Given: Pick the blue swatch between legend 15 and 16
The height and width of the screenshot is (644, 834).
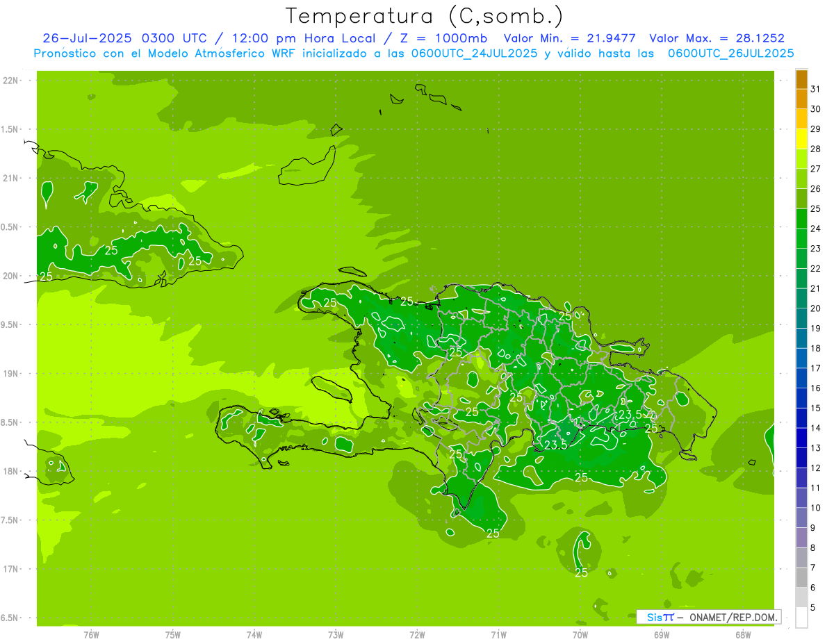Looking at the screenshot, I should 801,398.
